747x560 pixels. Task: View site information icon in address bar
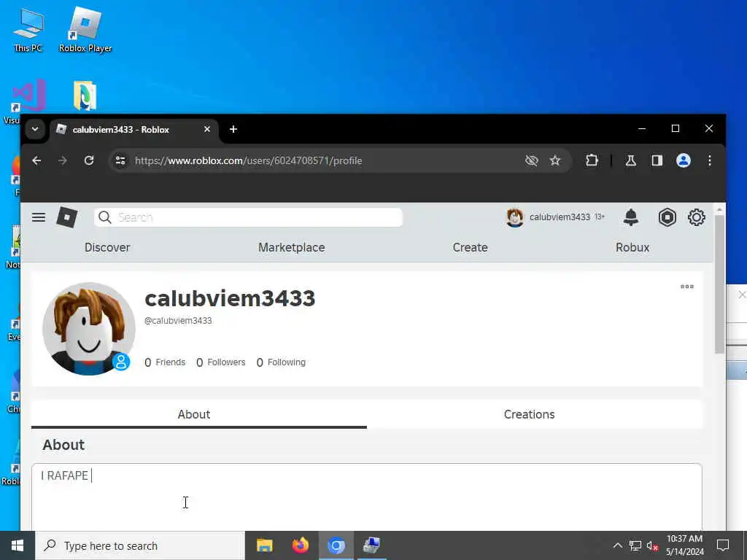[120, 160]
